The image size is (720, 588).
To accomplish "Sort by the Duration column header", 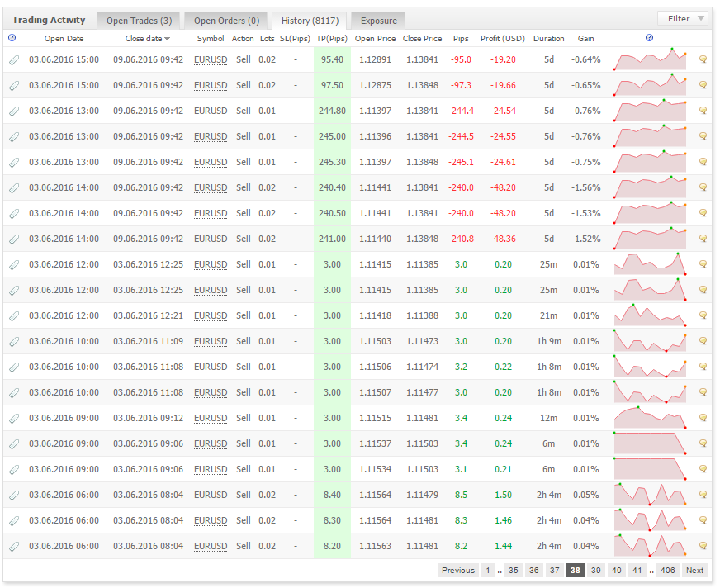I will click(549, 39).
